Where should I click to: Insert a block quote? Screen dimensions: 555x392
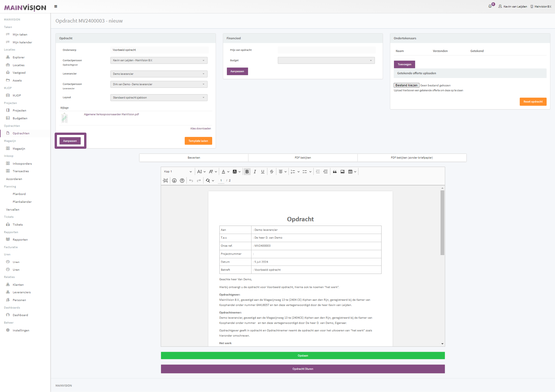pos(335,172)
